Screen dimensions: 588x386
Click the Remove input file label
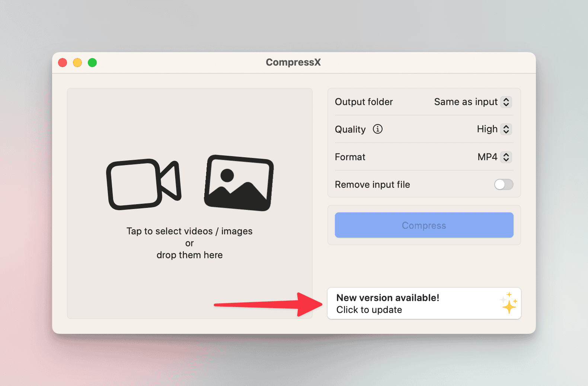coord(372,184)
